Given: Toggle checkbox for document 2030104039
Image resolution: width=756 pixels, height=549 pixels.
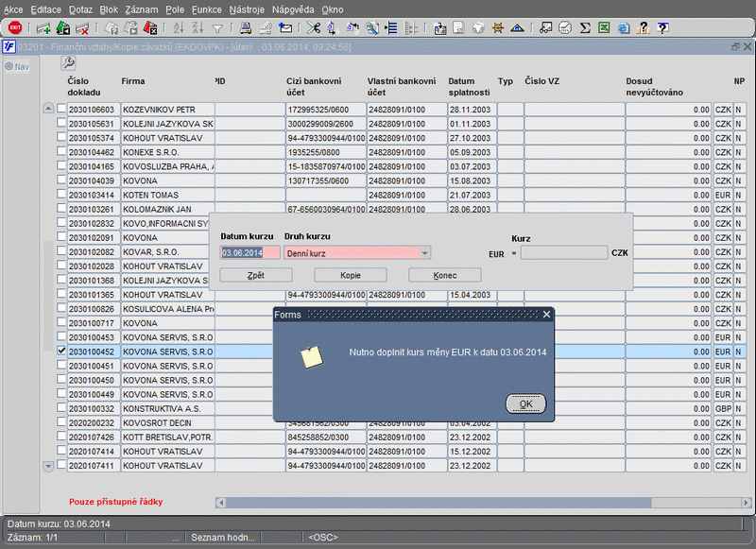Looking at the screenshot, I should coord(61,180).
